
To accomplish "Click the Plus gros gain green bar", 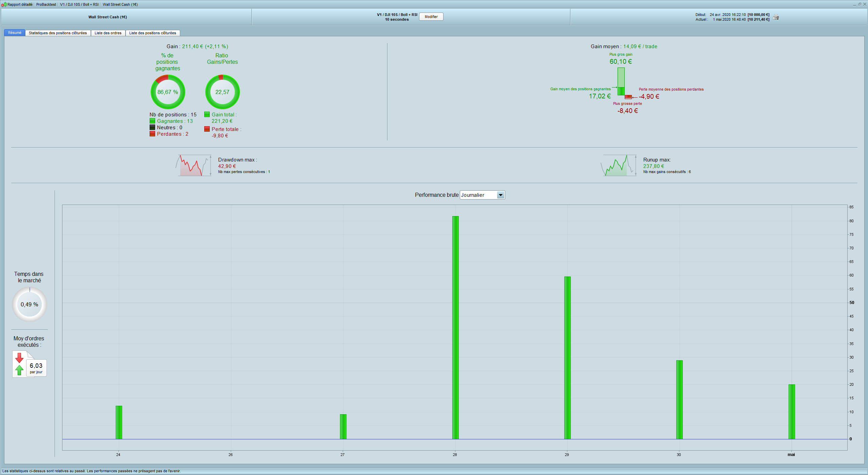I will [621, 77].
